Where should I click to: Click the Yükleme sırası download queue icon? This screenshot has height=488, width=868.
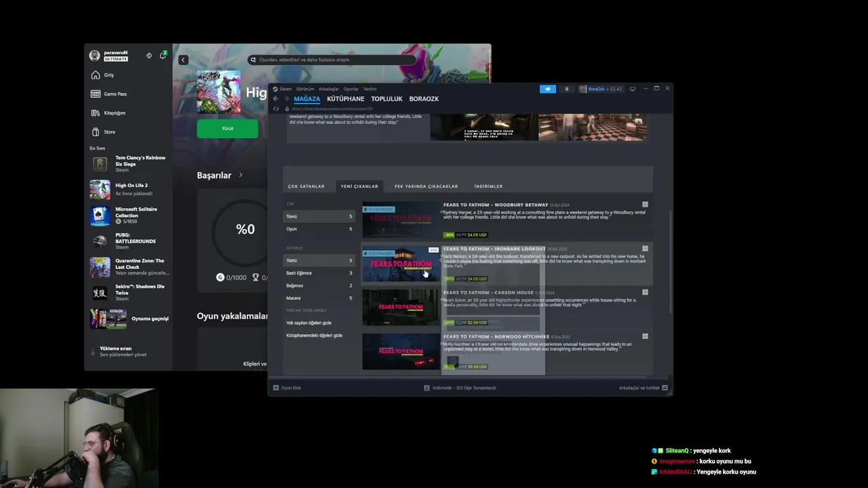coord(93,351)
